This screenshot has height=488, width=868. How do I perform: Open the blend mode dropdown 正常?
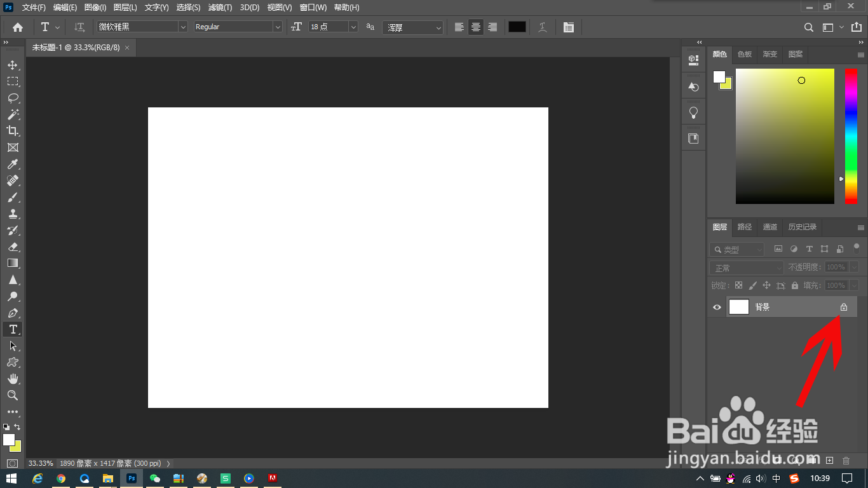(x=747, y=268)
